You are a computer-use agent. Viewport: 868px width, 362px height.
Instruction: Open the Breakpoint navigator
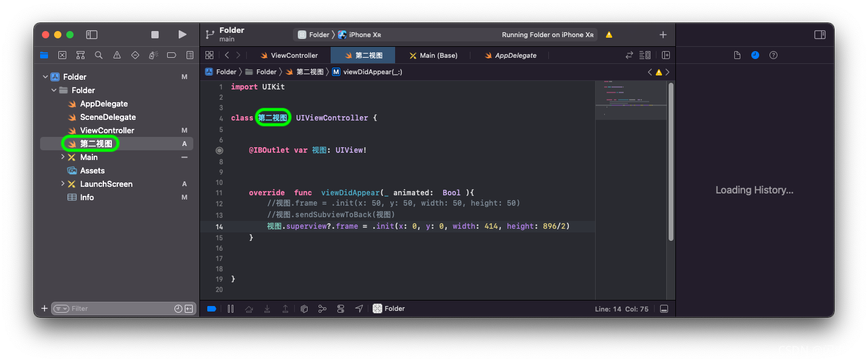click(x=171, y=55)
